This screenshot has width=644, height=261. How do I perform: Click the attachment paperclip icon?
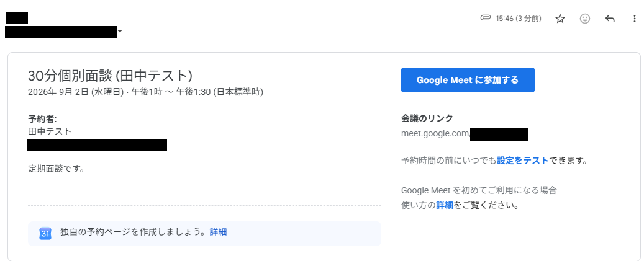[486, 19]
